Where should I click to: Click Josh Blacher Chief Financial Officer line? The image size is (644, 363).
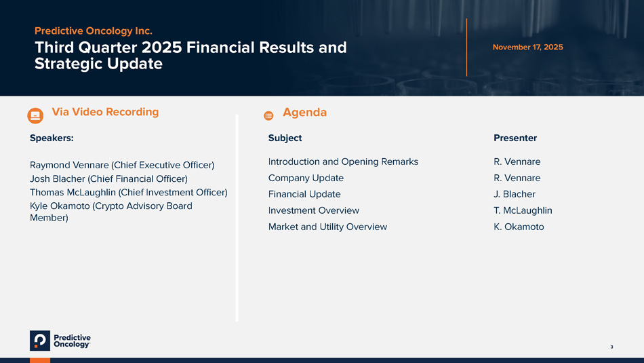coord(108,178)
